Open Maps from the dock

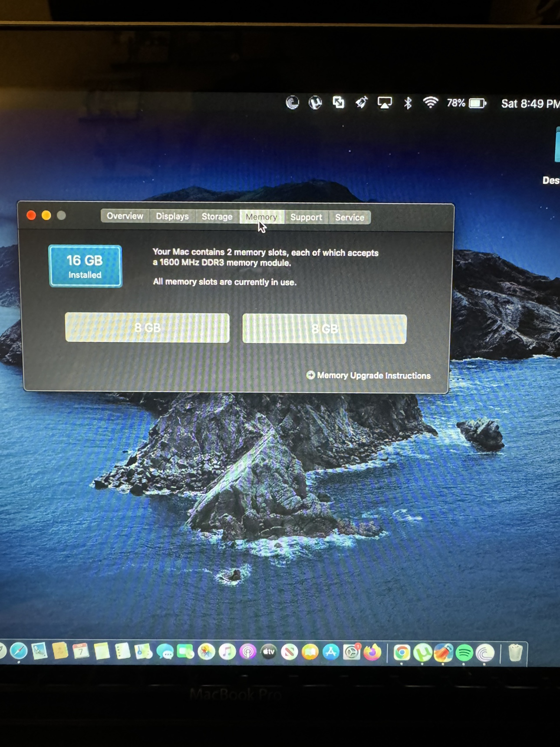(143, 651)
